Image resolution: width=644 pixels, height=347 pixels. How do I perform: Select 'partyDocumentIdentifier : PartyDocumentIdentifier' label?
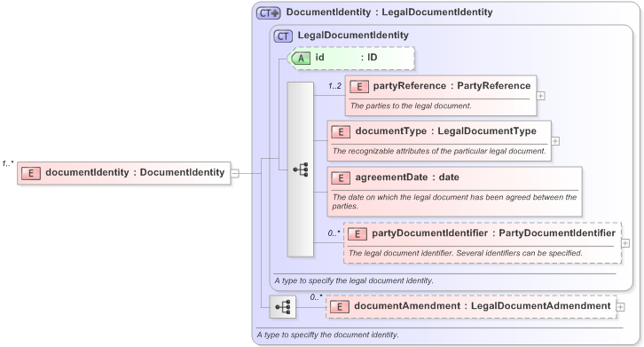point(494,233)
